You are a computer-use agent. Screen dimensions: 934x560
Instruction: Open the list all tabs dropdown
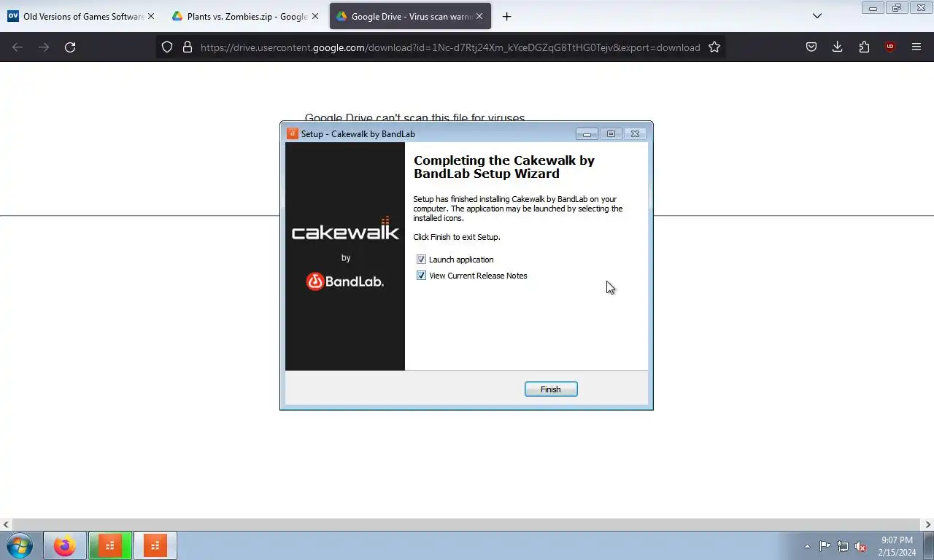[817, 16]
